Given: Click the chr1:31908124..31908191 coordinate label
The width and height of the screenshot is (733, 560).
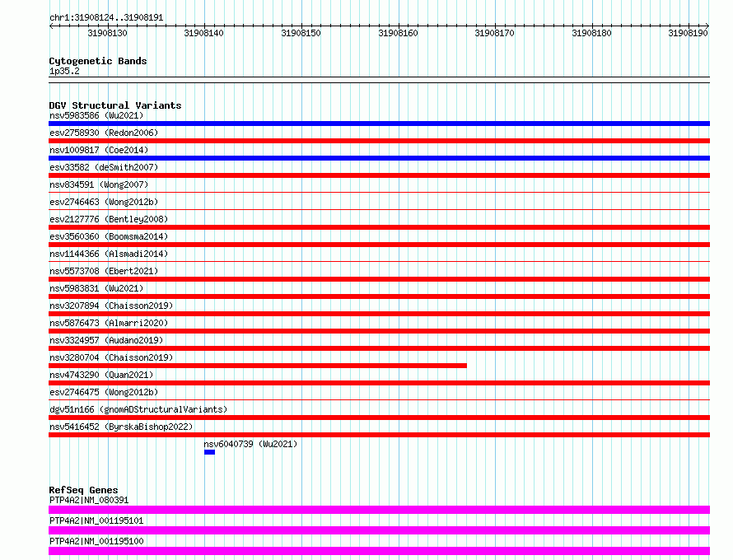Looking at the screenshot, I should [106, 18].
